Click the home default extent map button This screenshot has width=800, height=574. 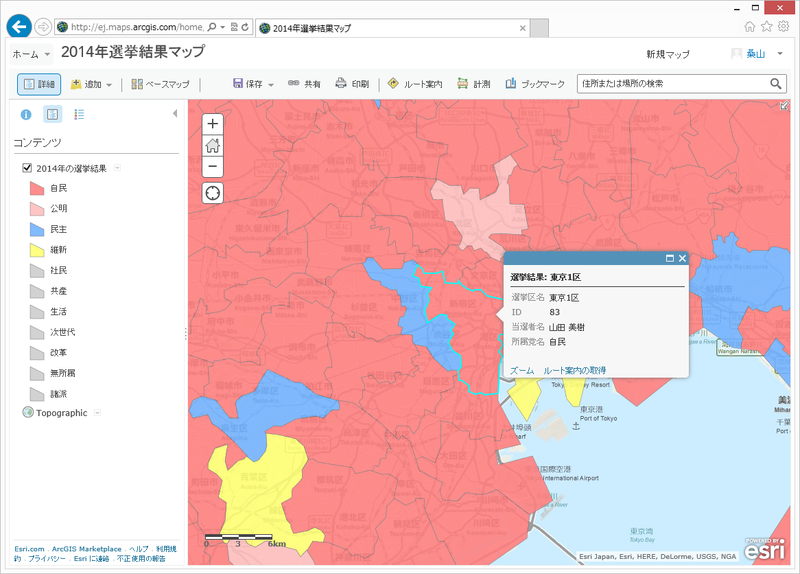pyautogui.click(x=212, y=145)
